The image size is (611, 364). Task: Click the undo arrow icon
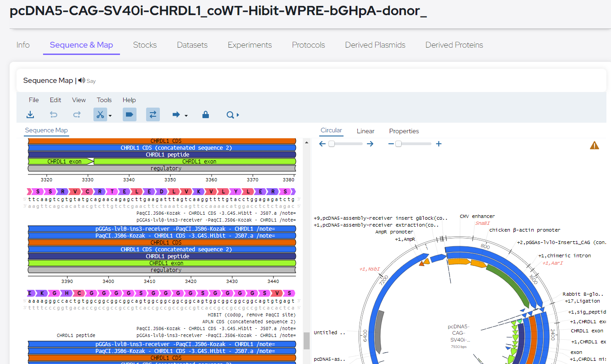[54, 115]
